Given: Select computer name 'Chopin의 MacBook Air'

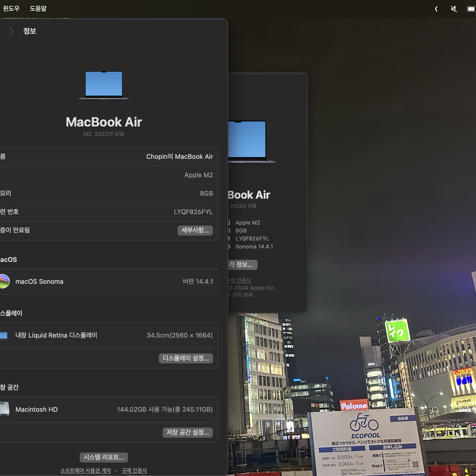Looking at the screenshot, I should [x=179, y=157].
